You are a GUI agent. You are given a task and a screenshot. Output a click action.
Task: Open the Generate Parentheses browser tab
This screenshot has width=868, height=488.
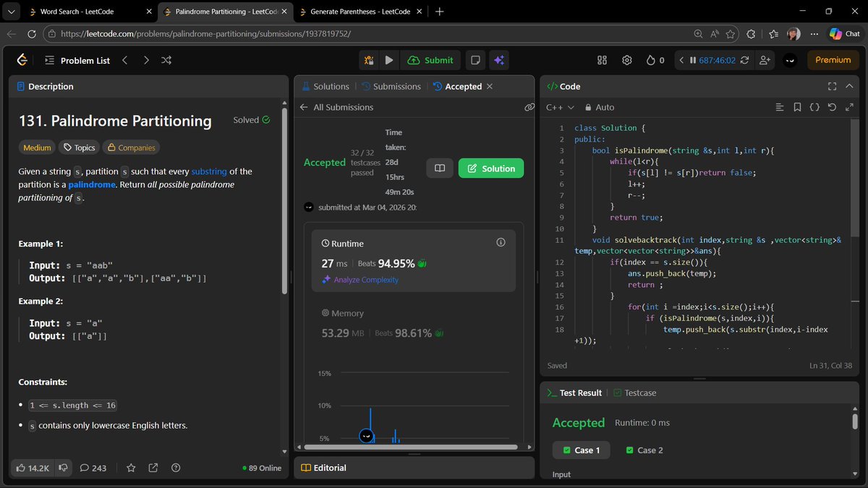point(359,12)
